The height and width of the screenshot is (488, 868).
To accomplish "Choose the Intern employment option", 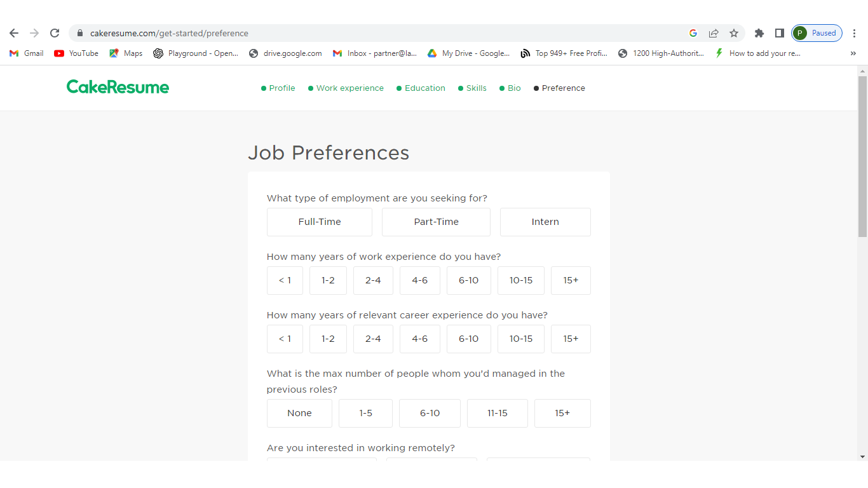I will coord(545,222).
